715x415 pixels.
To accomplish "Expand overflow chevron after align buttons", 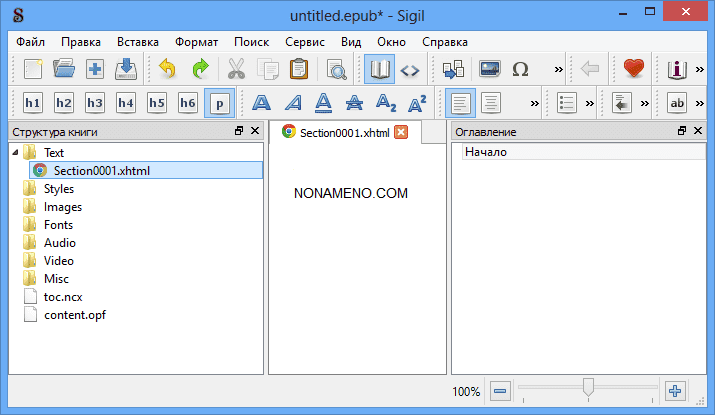I will click(535, 103).
